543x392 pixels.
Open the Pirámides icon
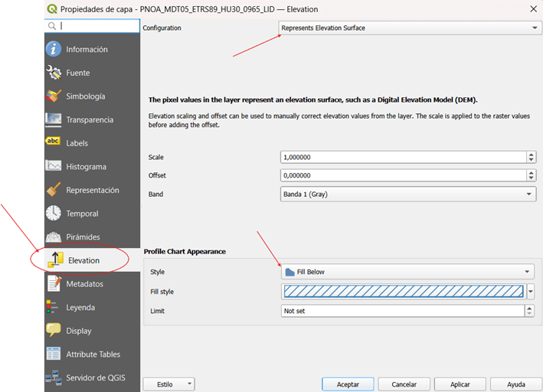tap(54, 237)
